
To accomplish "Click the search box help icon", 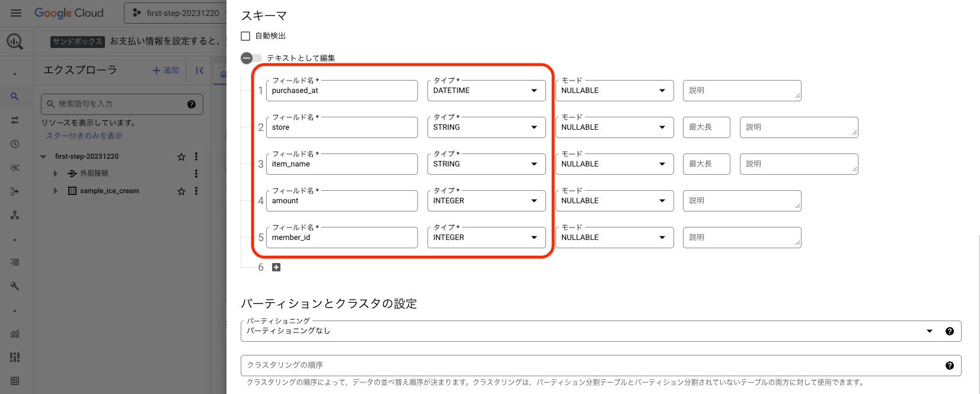I will coord(191,104).
